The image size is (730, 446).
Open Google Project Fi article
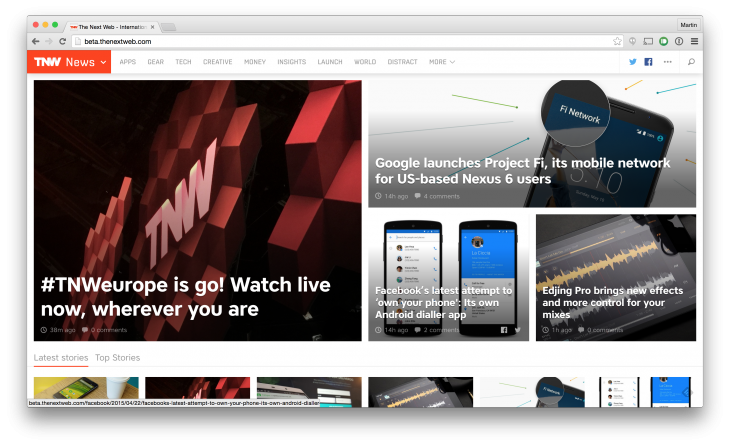point(522,171)
